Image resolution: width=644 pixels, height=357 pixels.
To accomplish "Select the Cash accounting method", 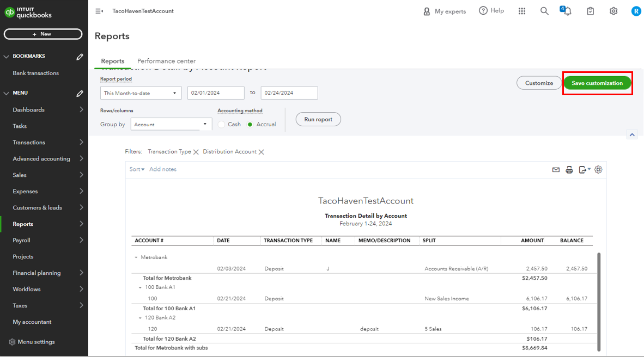I will [221, 124].
